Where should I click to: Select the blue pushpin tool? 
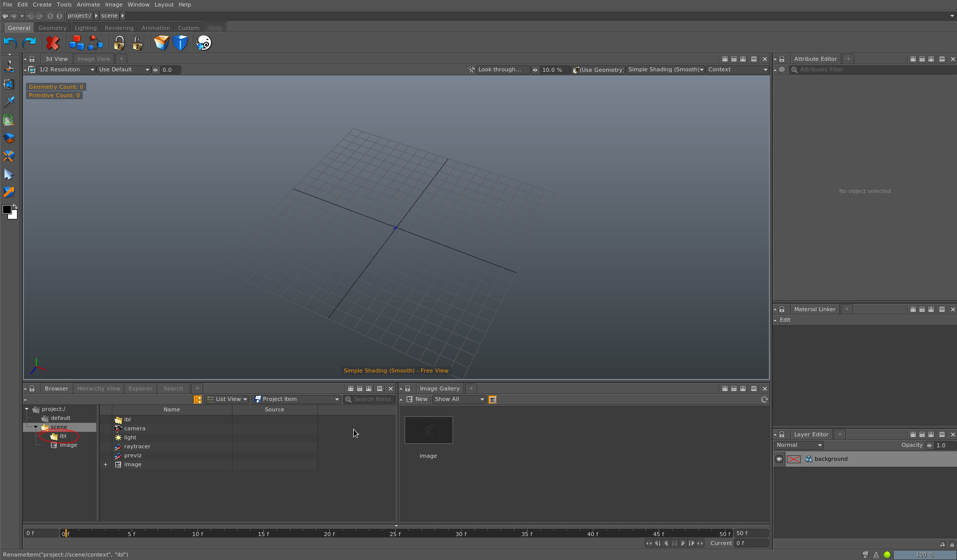9,102
